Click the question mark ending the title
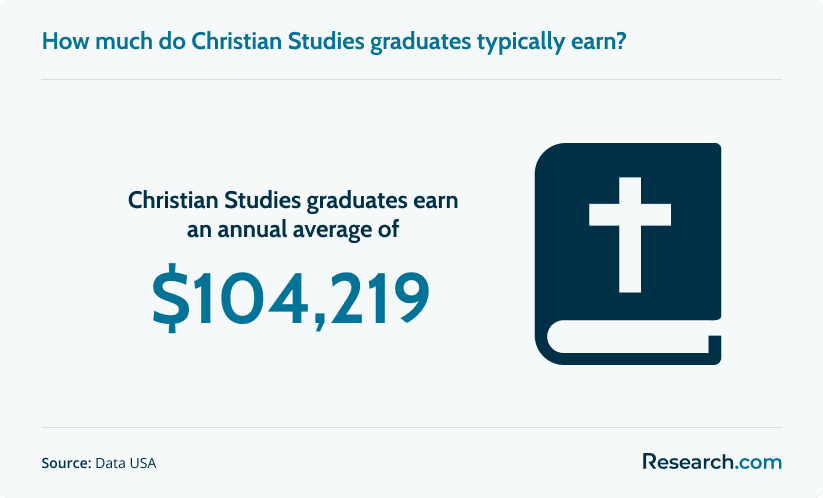The image size is (823, 498). 621,41
